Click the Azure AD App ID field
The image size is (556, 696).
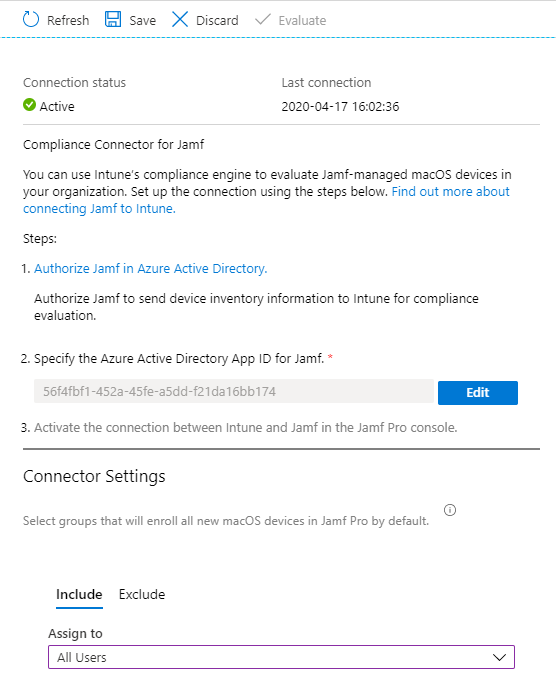point(234,391)
